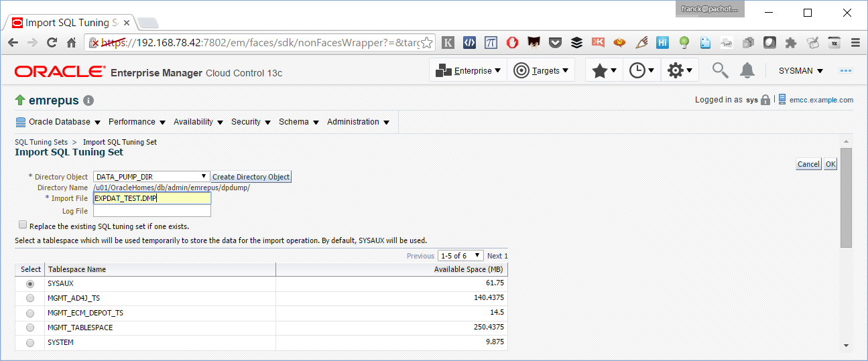Select the SYSTEM tablespace radio button
The height and width of the screenshot is (361, 868).
tap(30, 343)
